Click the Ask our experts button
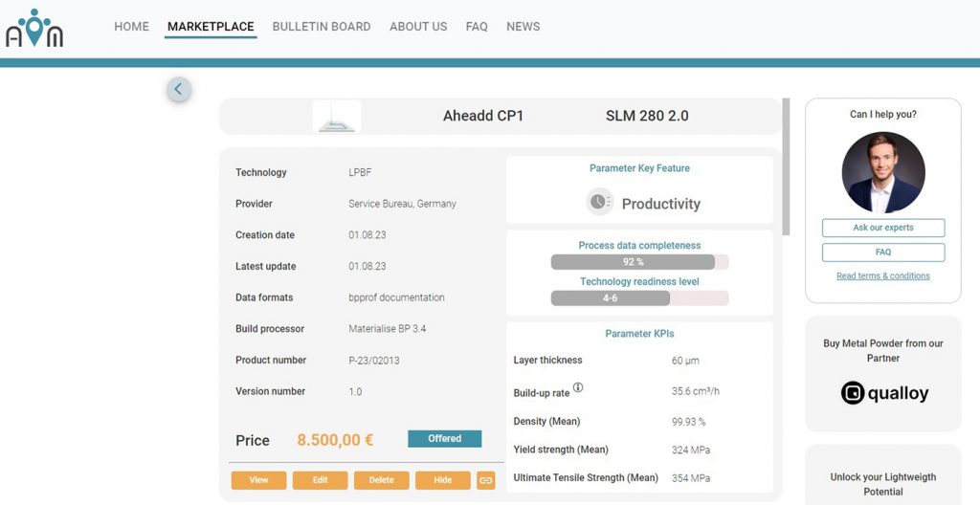This screenshot has width=980, height=505. pos(883,228)
